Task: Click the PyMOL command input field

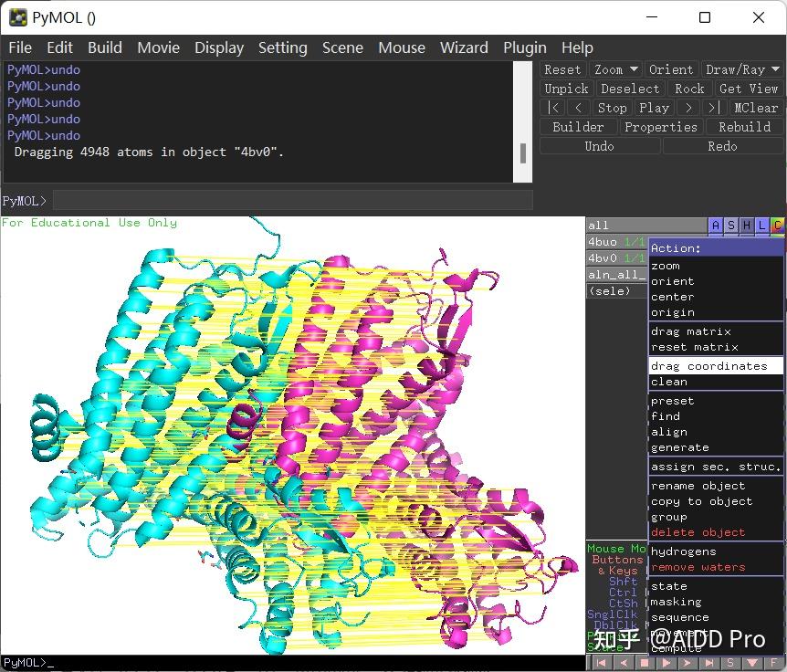Action: [x=292, y=200]
